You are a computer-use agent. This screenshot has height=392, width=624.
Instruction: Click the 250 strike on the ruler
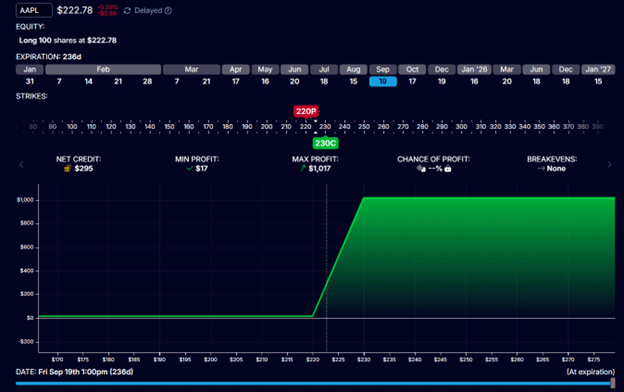click(364, 127)
